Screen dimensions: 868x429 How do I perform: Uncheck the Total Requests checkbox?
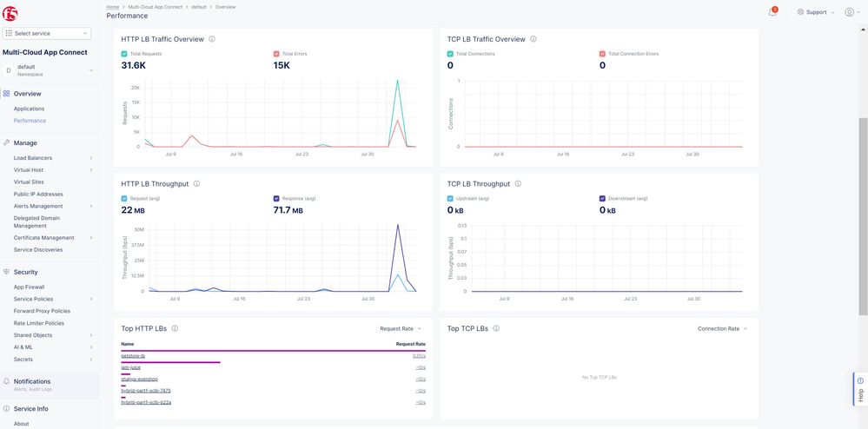point(124,54)
